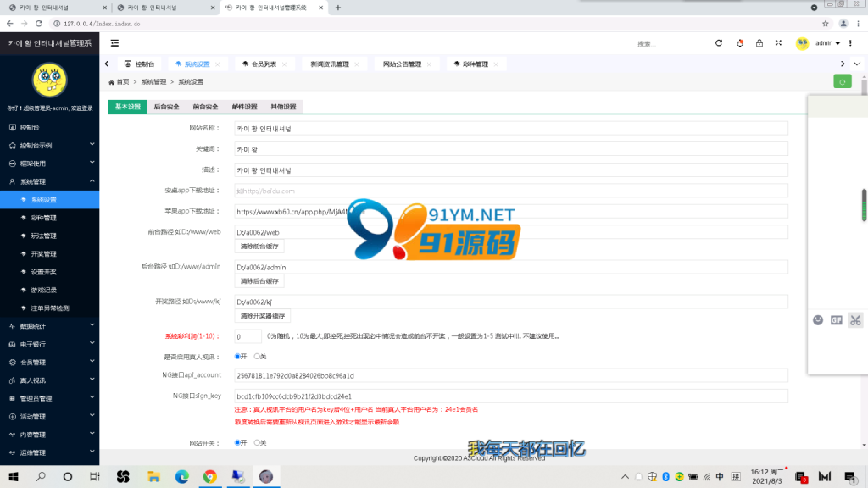Click the 清除开奖器缓存 button
The width and height of the screenshot is (868, 488).
[x=263, y=316]
